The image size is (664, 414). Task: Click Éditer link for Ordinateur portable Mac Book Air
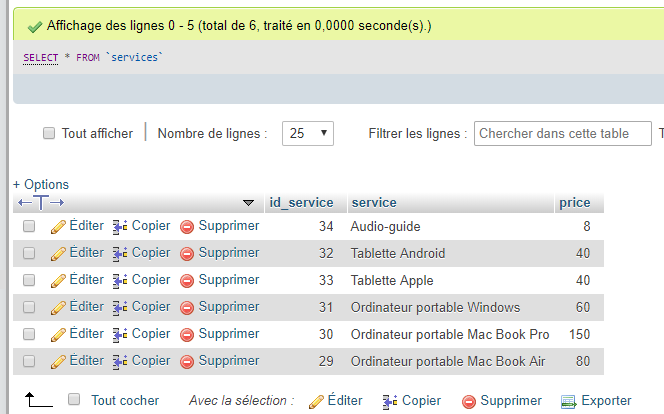86,361
